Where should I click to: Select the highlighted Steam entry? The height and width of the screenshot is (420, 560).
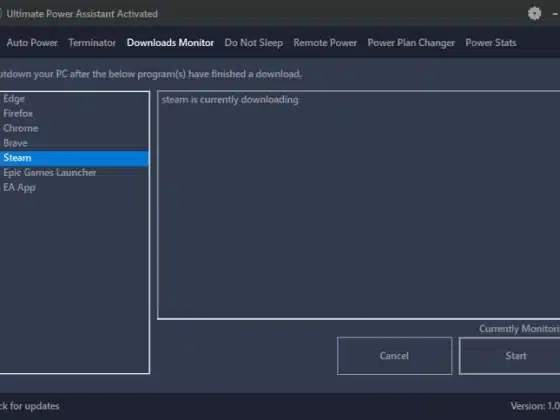click(75, 158)
